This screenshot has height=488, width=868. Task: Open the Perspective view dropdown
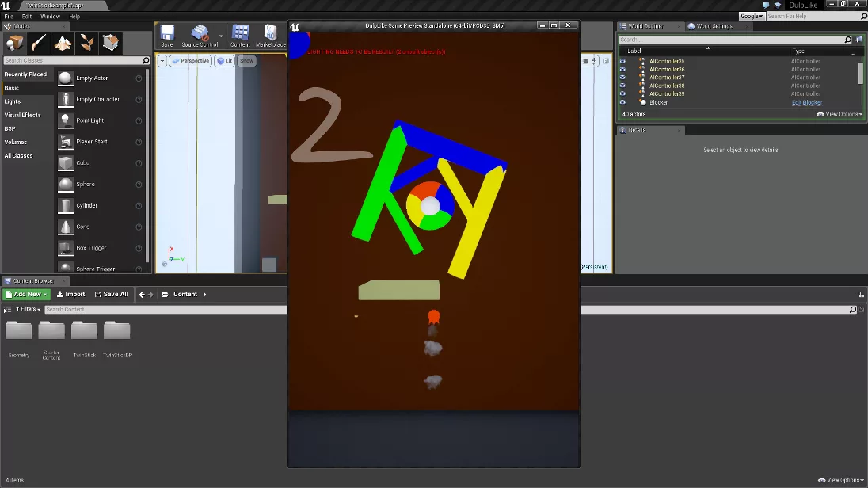coord(190,61)
